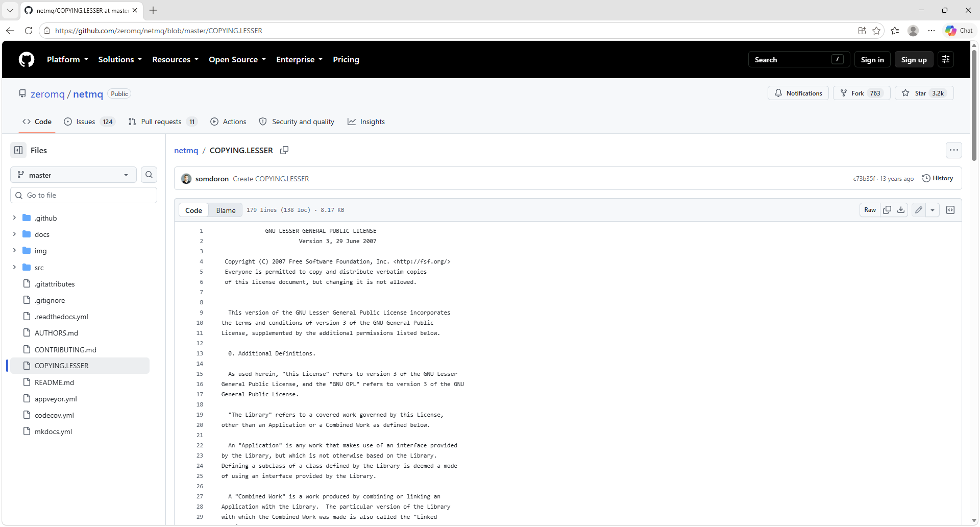Open the Copilot Chat button
This screenshot has width=980, height=527.
[x=959, y=31]
